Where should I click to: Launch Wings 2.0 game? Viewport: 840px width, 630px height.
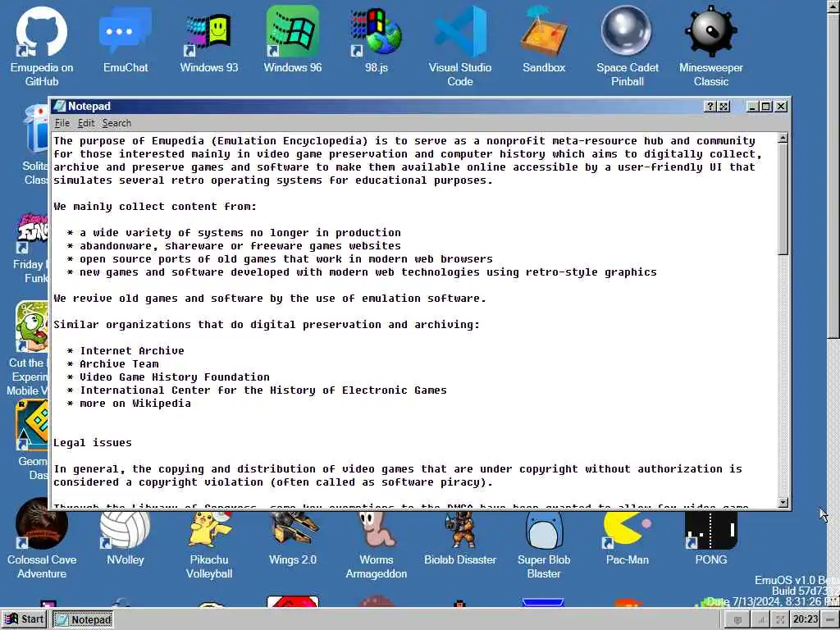click(x=293, y=537)
